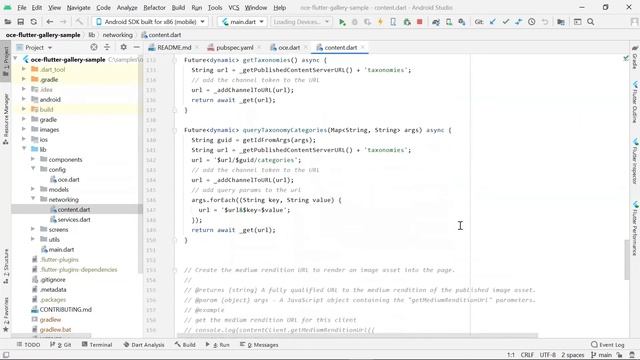This screenshot has height=360, width=640.
Task: Open the Project view mode dropdown
Action: pos(34,47)
